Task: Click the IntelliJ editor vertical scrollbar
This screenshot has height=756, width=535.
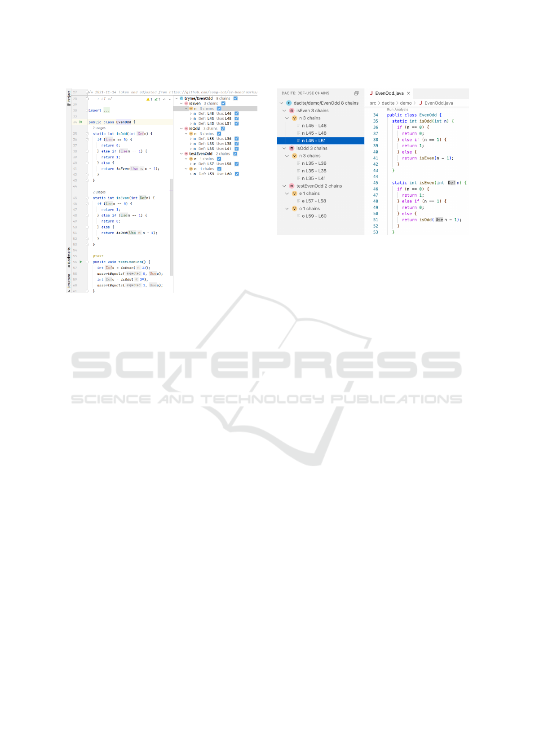Action: click(171, 227)
